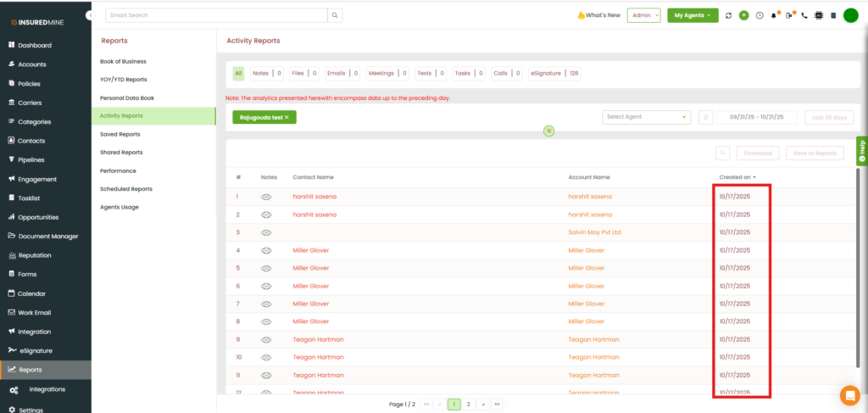Viewport: 868px width, 413px height.
Task: Open Saved Reports in Reports menu
Action: coord(120,134)
